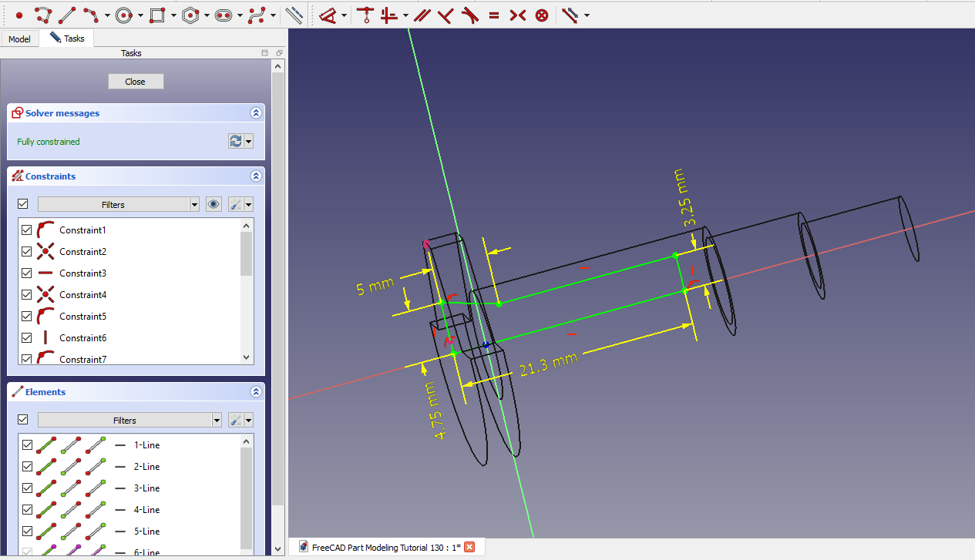The image size is (975, 560).
Task: Open the Elements Filters dropdown
Action: coord(129,421)
